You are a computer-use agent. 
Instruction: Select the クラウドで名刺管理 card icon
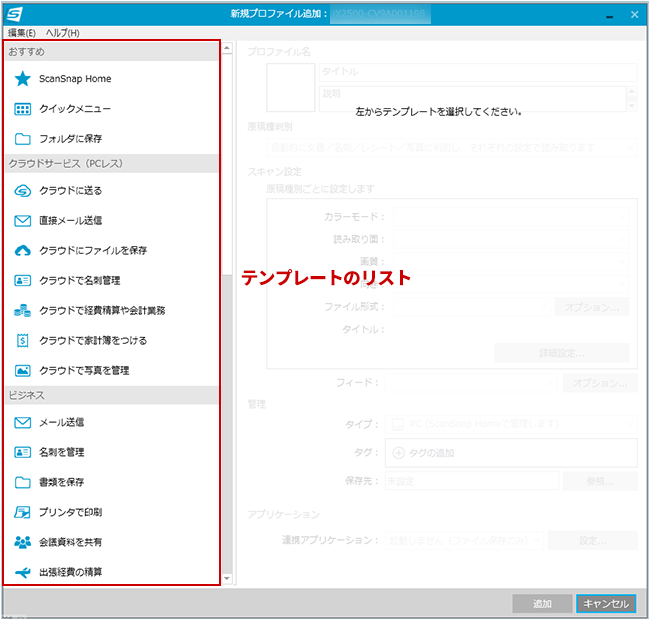(x=22, y=281)
